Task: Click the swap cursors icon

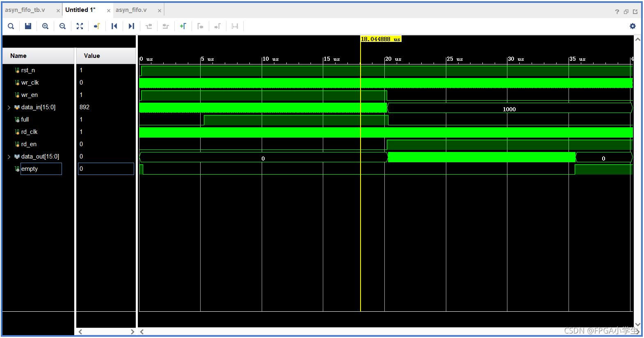Action: [235, 26]
